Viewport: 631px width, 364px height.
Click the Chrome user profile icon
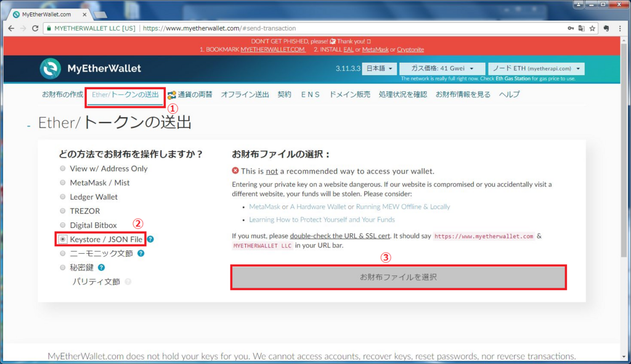pos(579,4)
